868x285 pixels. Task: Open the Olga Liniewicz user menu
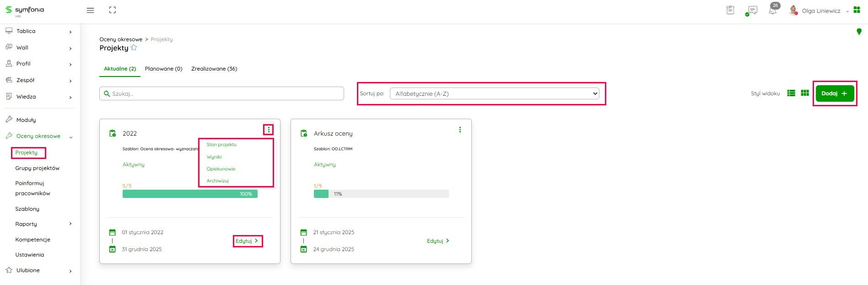pyautogui.click(x=821, y=11)
